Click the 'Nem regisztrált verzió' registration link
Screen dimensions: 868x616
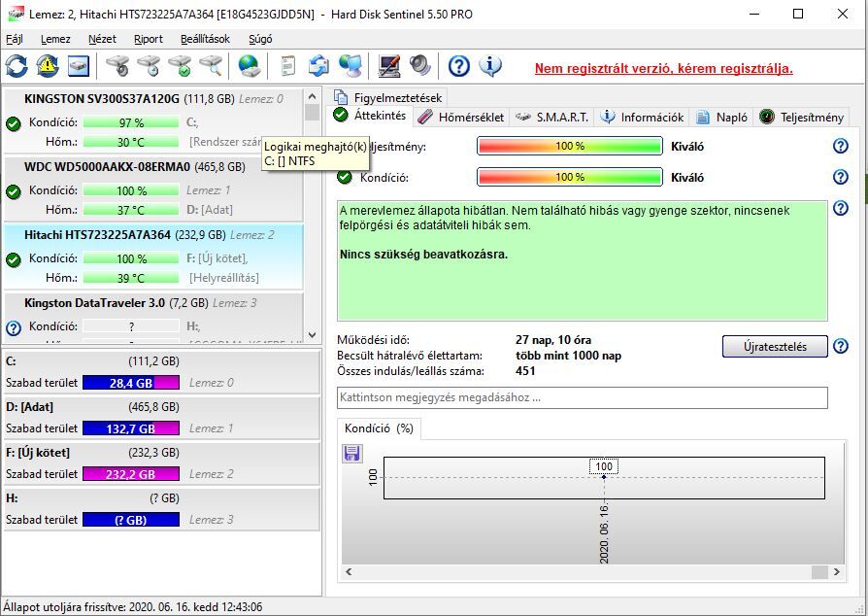663,69
